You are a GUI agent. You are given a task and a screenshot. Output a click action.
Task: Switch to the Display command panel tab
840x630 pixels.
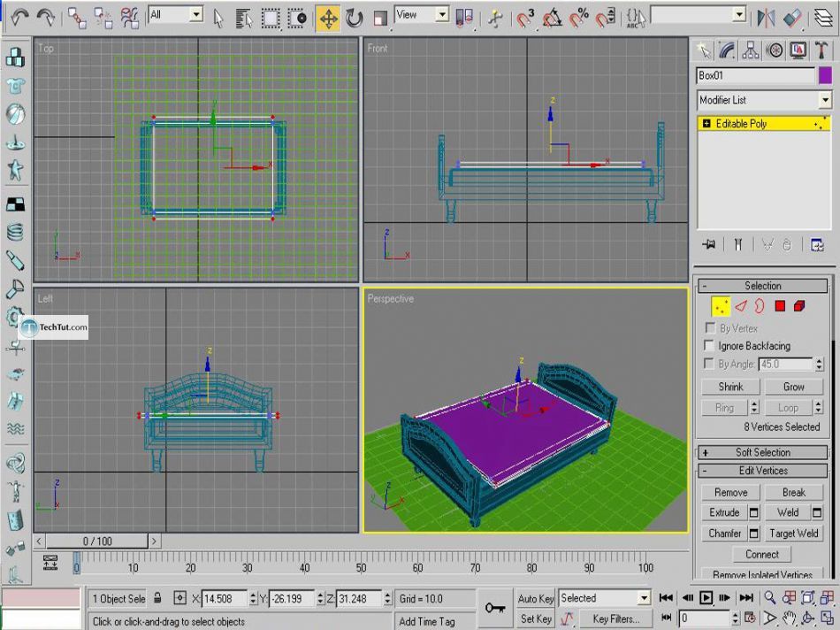pyautogui.click(x=798, y=50)
